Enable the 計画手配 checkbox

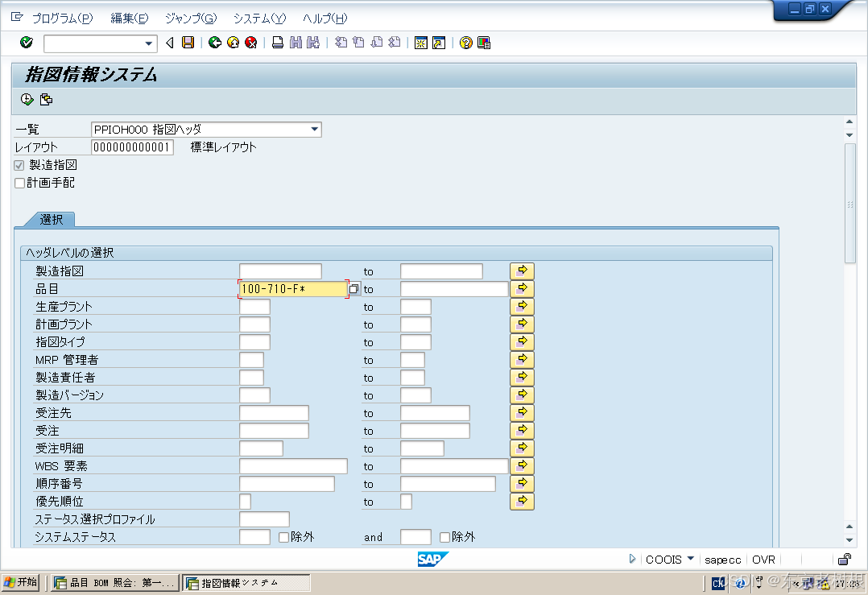[x=19, y=183]
